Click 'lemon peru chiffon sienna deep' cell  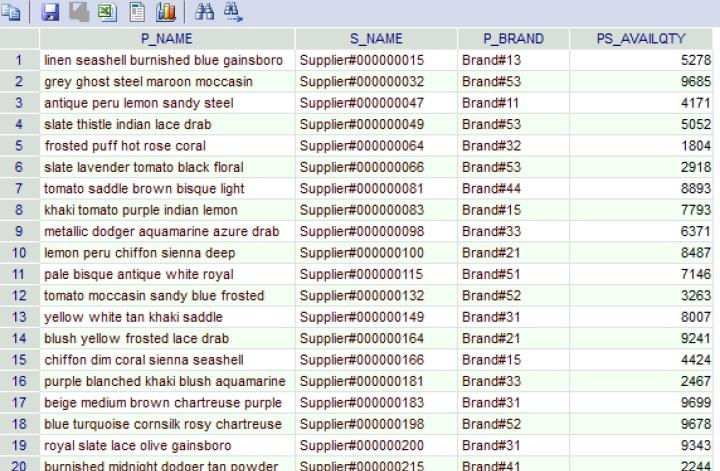[x=167, y=253]
